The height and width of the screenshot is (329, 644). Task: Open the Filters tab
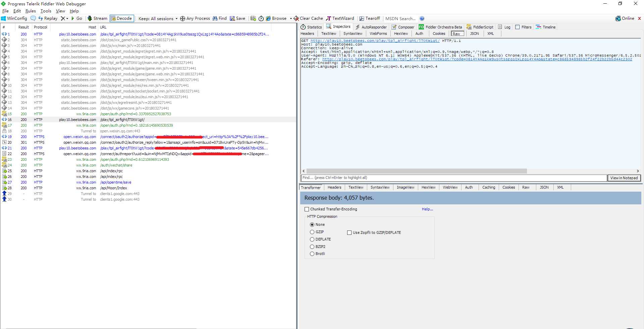pyautogui.click(x=523, y=27)
